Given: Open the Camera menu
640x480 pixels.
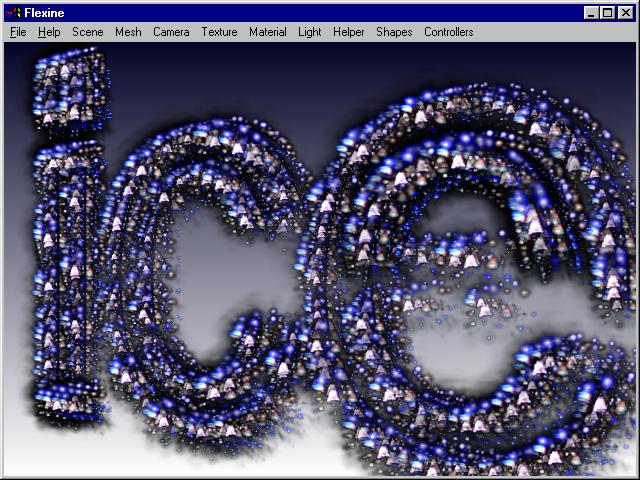Looking at the screenshot, I should click(x=171, y=32).
